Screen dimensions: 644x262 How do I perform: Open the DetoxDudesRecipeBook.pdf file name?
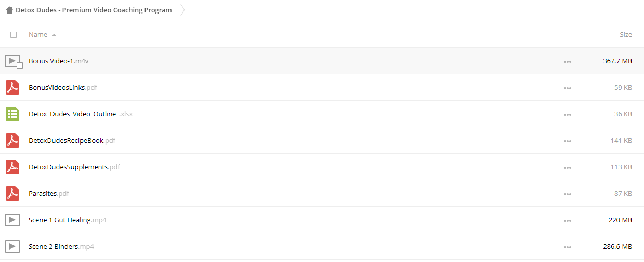pyautogui.click(x=72, y=140)
